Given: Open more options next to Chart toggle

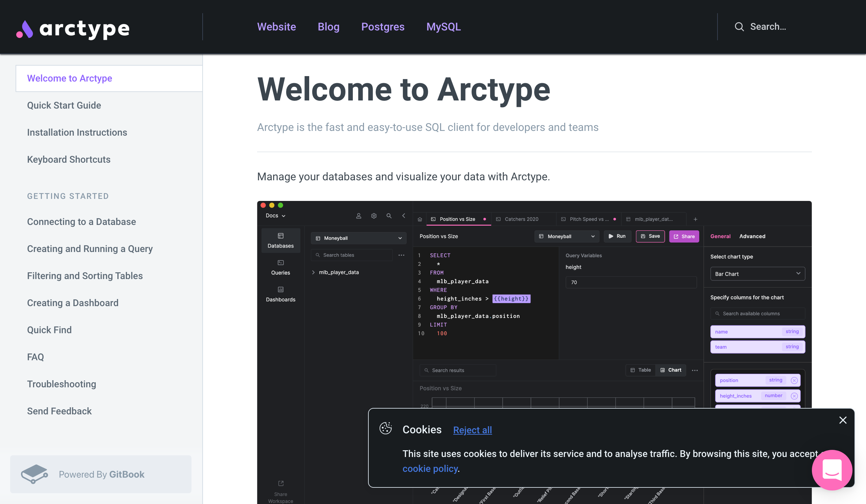Looking at the screenshot, I should tap(694, 370).
